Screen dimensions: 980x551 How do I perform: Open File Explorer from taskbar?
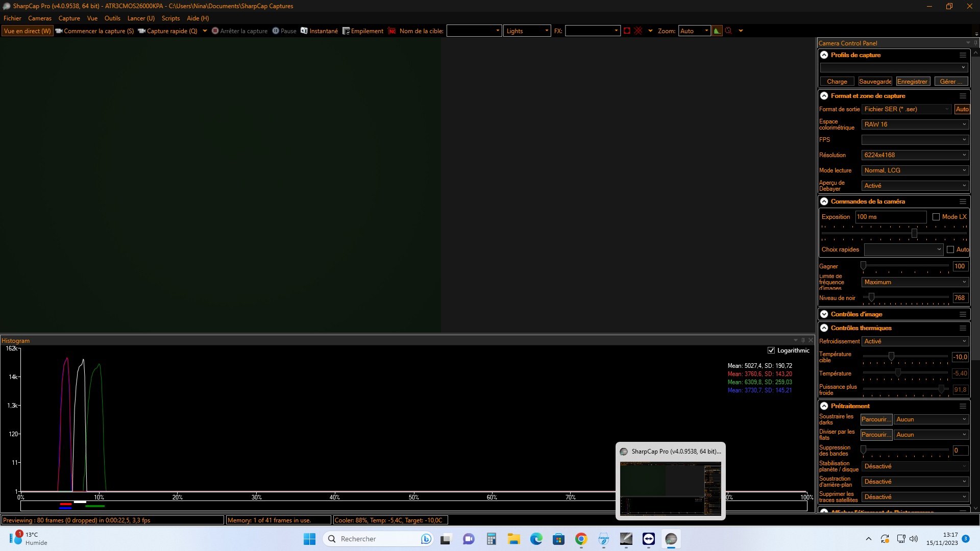coord(513,539)
